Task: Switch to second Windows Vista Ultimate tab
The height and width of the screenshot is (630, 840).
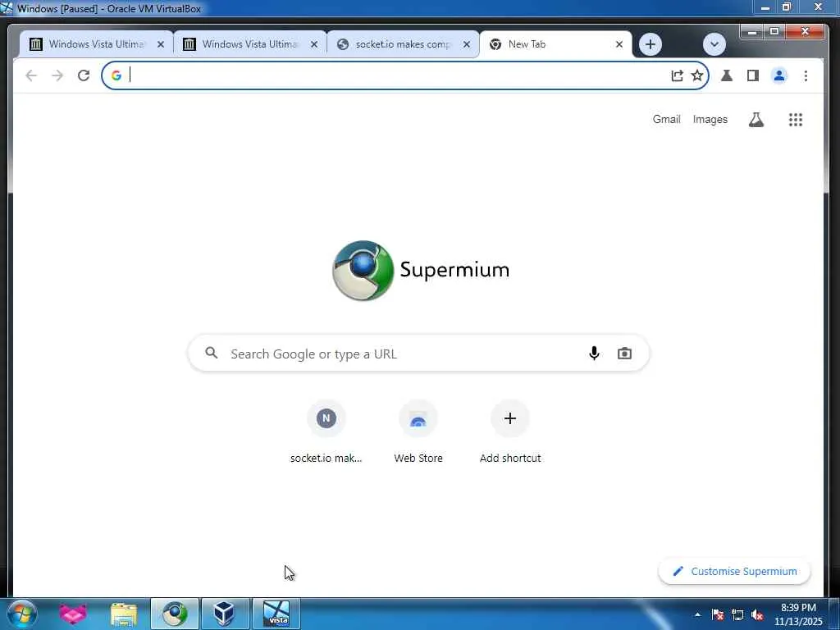Action: 249,44
